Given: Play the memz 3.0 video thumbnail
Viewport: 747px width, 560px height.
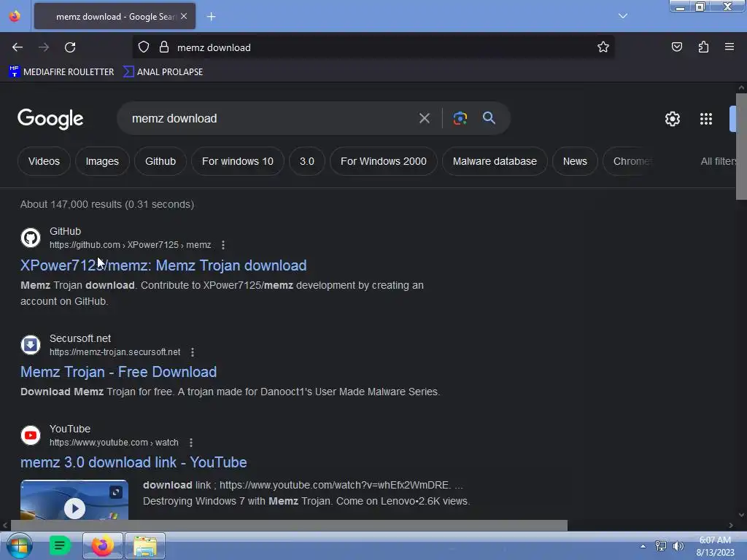Looking at the screenshot, I should tap(74, 508).
